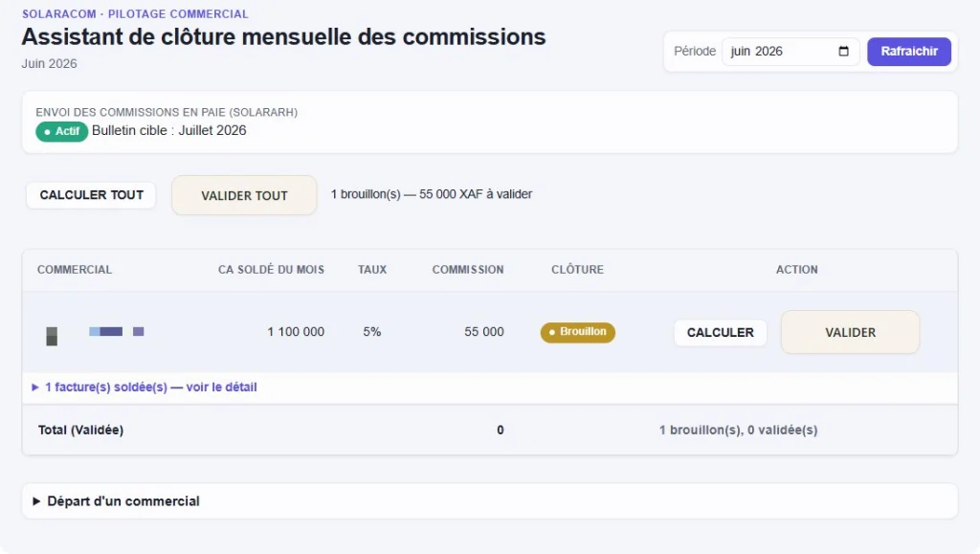
Task: Click ENVOI DES COMMISSIONS EN PAIE heading
Action: point(167,112)
